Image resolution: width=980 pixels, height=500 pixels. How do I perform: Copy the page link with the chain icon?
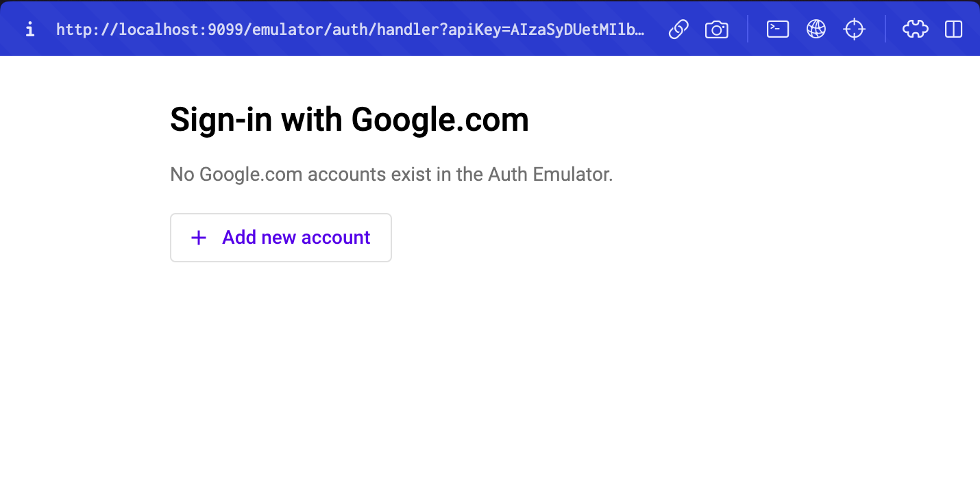coord(678,29)
